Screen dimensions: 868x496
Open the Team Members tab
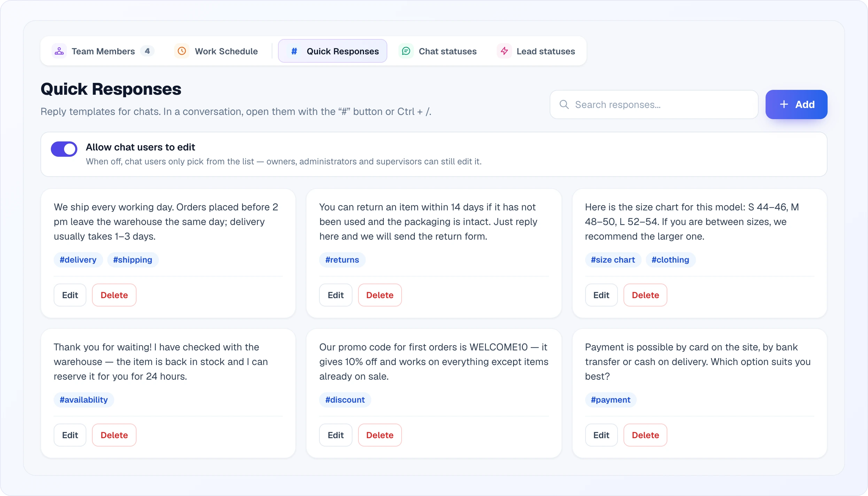tap(103, 51)
